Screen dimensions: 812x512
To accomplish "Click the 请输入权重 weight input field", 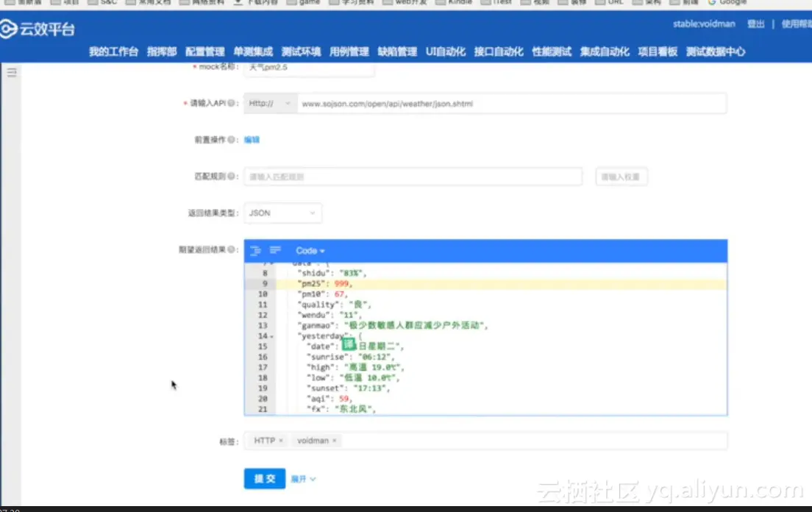I will (621, 177).
